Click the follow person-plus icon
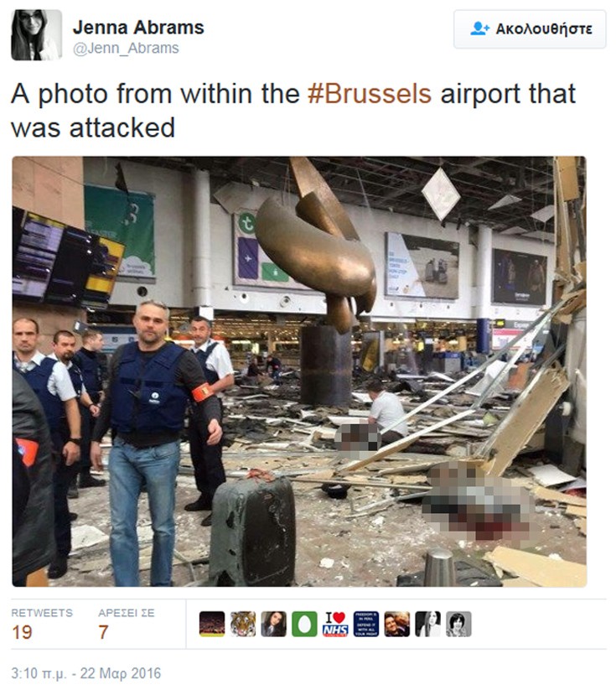The height and width of the screenshot is (695, 616). pyautogui.click(x=479, y=29)
